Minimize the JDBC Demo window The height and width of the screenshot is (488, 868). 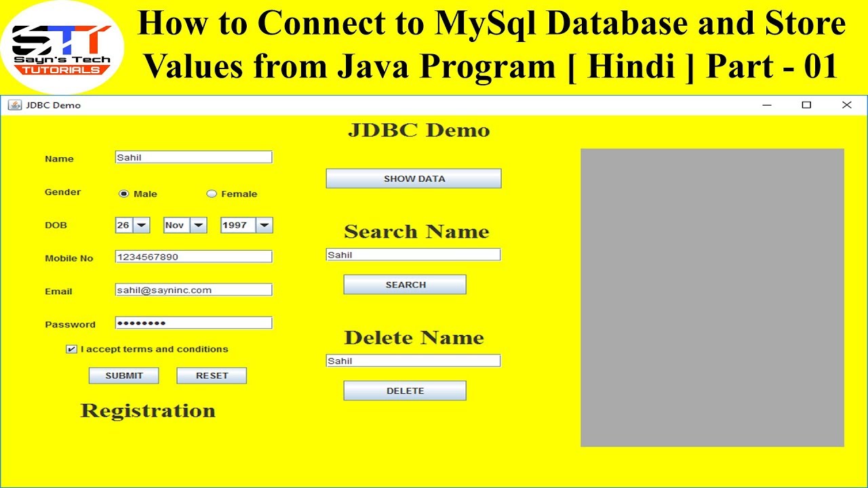[x=767, y=105]
